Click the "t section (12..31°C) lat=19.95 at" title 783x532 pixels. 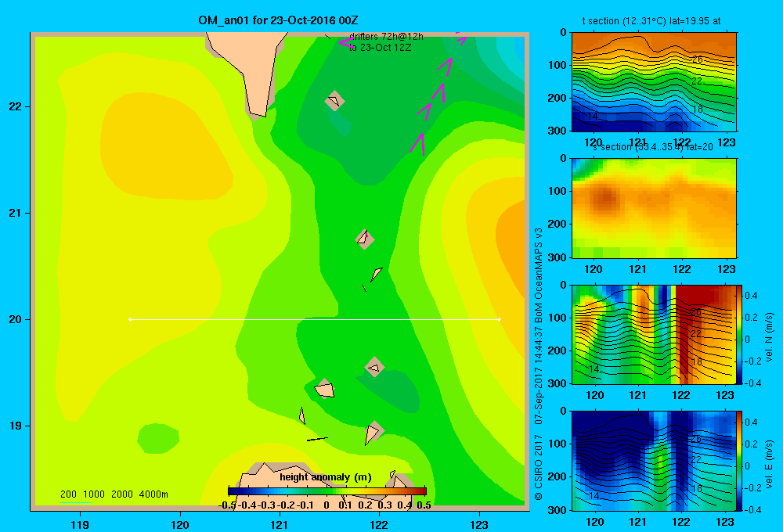[x=651, y=21]
